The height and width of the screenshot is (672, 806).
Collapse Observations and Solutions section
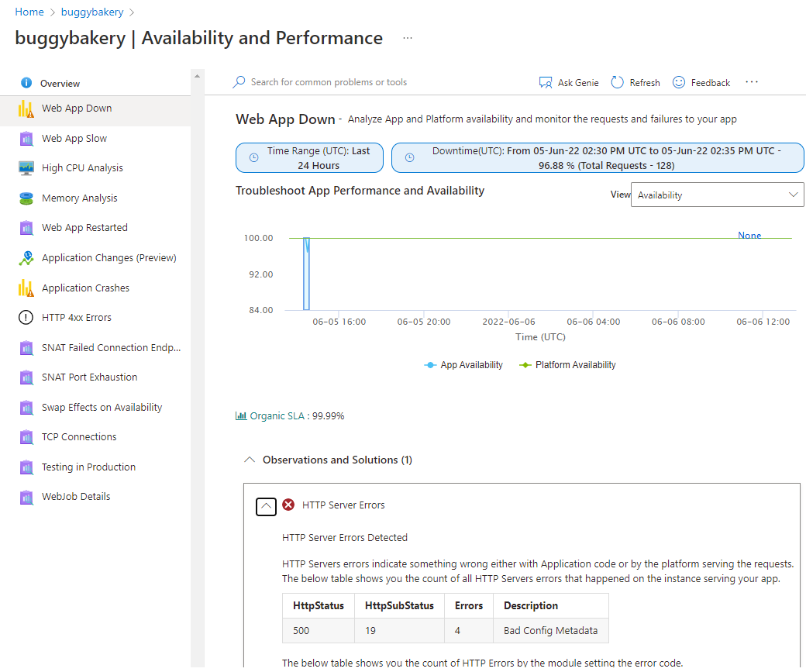coord(250,460)
